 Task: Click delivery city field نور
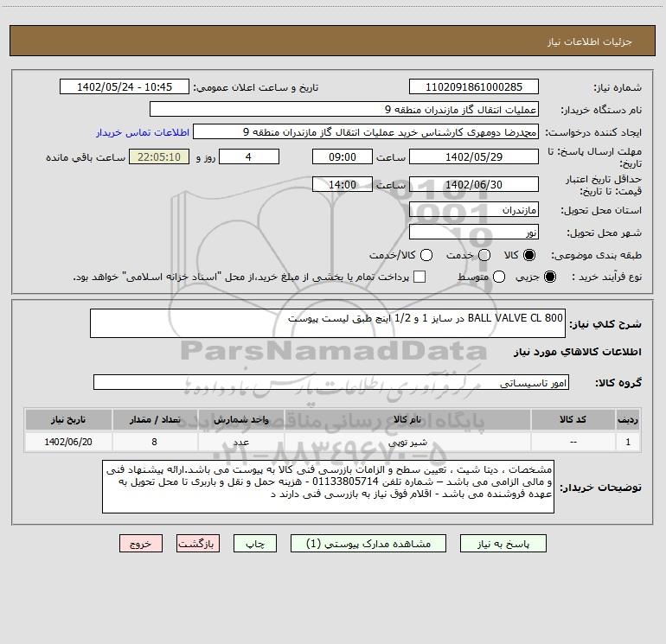click(x=474, y=232)
